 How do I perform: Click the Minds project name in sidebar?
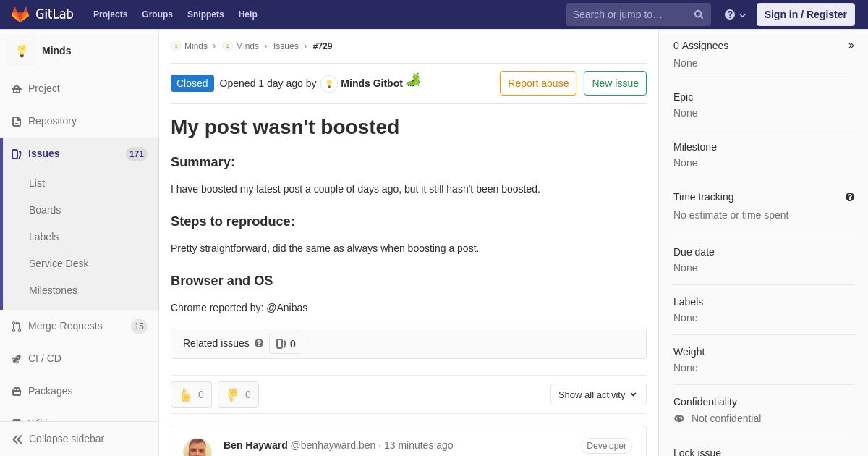56,51
